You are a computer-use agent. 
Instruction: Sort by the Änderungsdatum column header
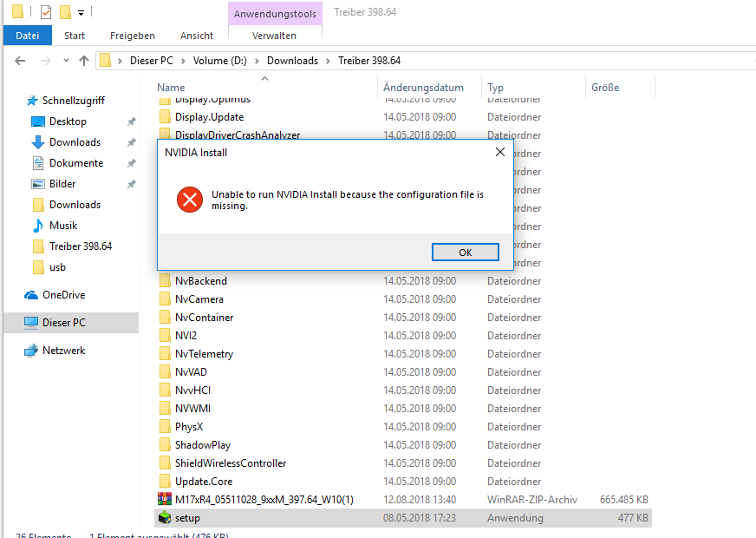click(x=423, y=88)
